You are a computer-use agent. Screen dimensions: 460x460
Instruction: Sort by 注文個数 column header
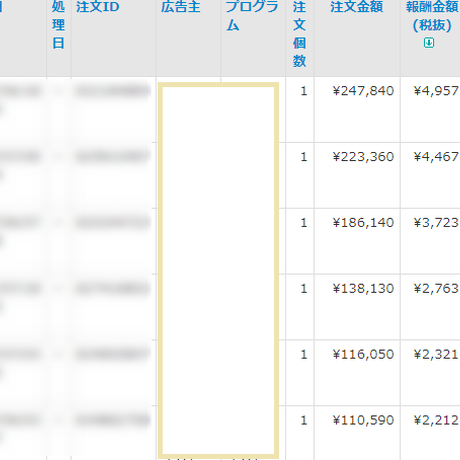[299, 34]
